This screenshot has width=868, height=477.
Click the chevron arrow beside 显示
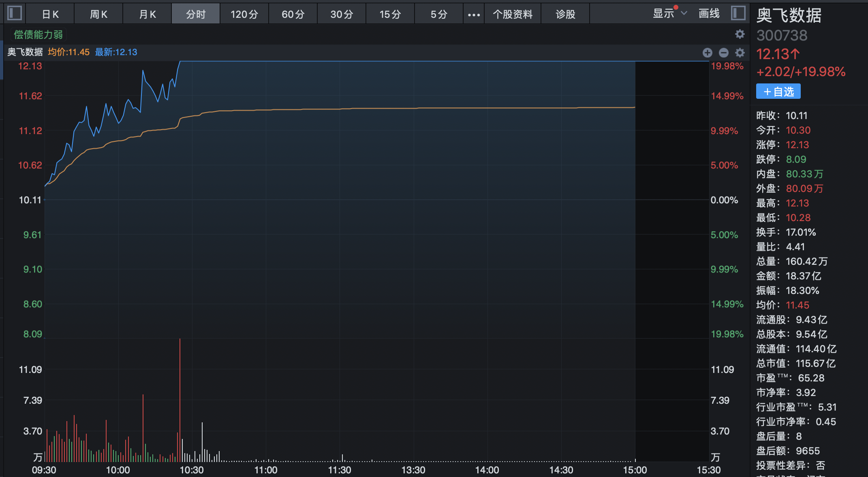pyautogui.click(x=684, y=13)
